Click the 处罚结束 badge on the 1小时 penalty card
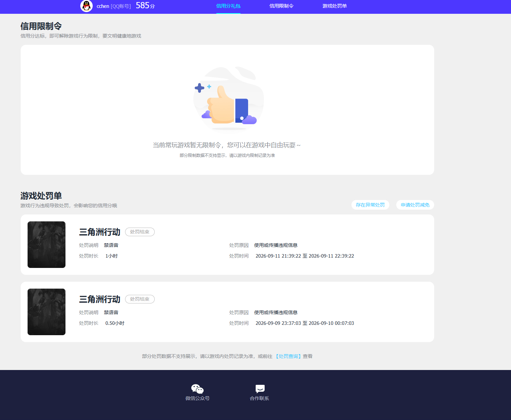 pyautogui.click(x=140, y=232)
